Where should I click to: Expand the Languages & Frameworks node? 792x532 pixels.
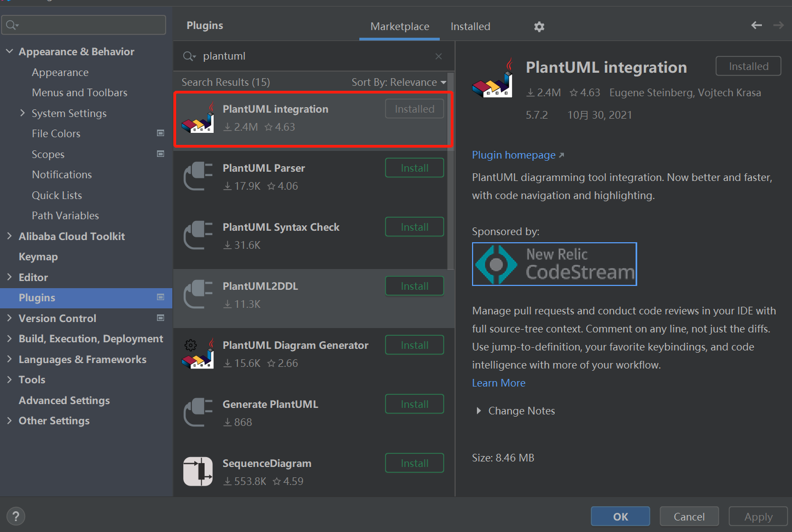(x=9, y=359)
